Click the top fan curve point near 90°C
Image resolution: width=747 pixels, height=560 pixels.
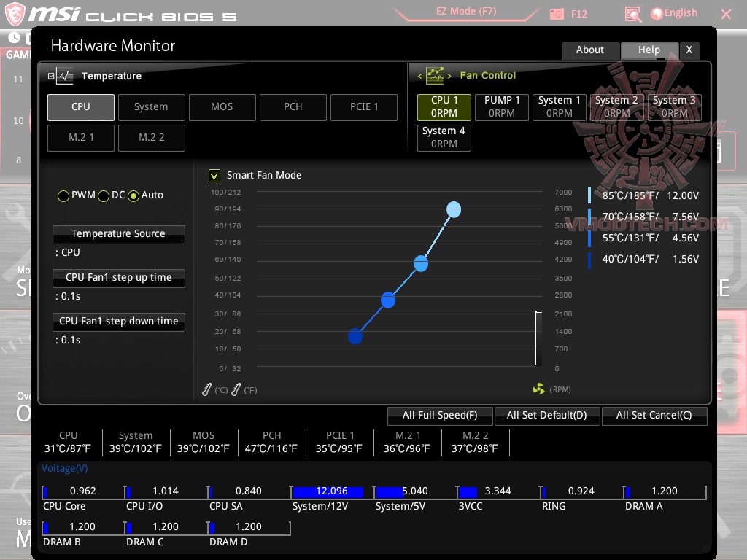pyautogui.click(x=454, y=209)
